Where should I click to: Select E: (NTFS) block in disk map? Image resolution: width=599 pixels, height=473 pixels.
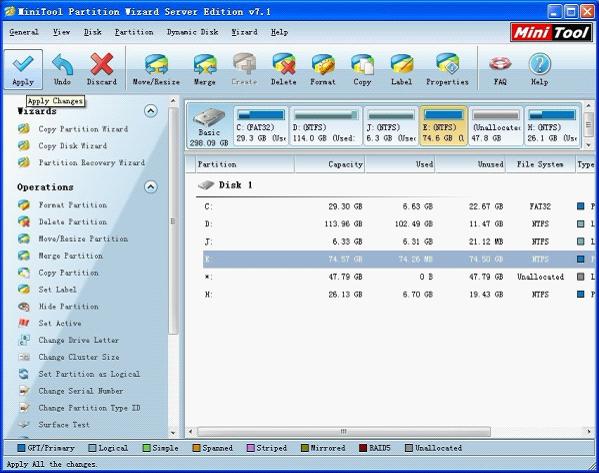point(443,126)
